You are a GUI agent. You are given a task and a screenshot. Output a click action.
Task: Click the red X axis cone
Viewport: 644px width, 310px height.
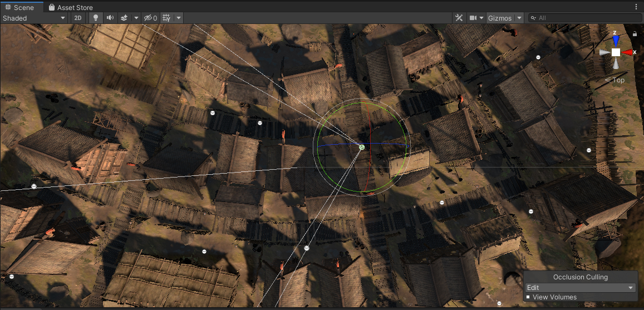tap(627, 52)
